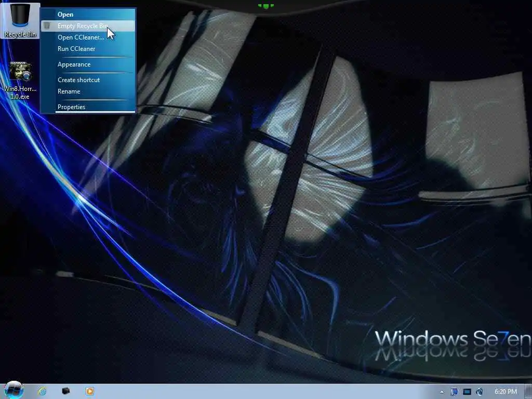The height and width of the screenshot is (399, 532).
Task: Open the Appearance menu entry
Action: coord(88,64)
